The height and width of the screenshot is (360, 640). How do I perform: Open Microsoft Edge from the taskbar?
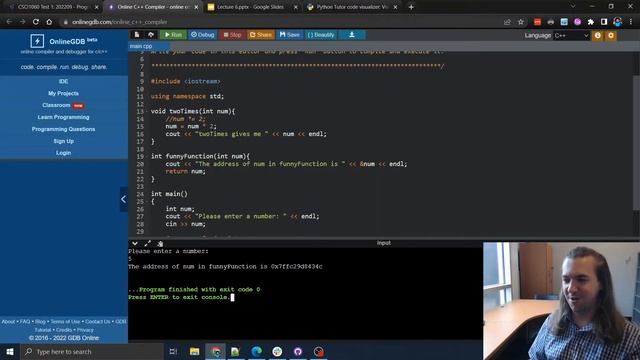(x=256, y=351)
